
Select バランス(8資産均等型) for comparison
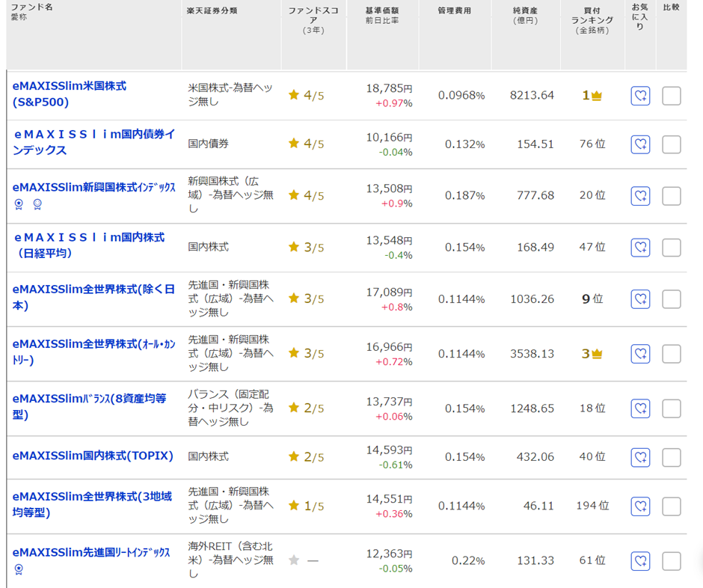[x=671, y=408]
